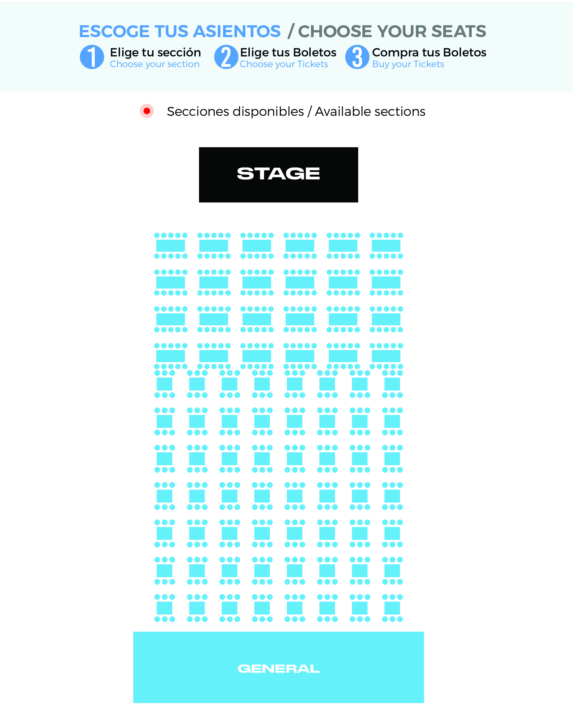Image resolution: width=573 pixels, height=728 pixels.
Task: Click the 'CHOOSE YOUR SEATS' heading text
Action: tap(392, 31)
